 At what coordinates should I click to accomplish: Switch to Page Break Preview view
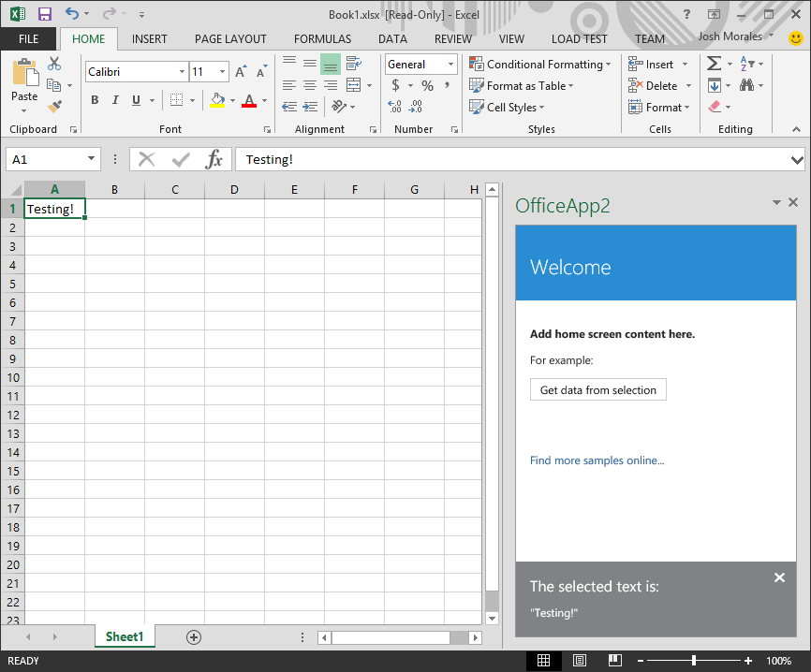(x=614, y=660)
